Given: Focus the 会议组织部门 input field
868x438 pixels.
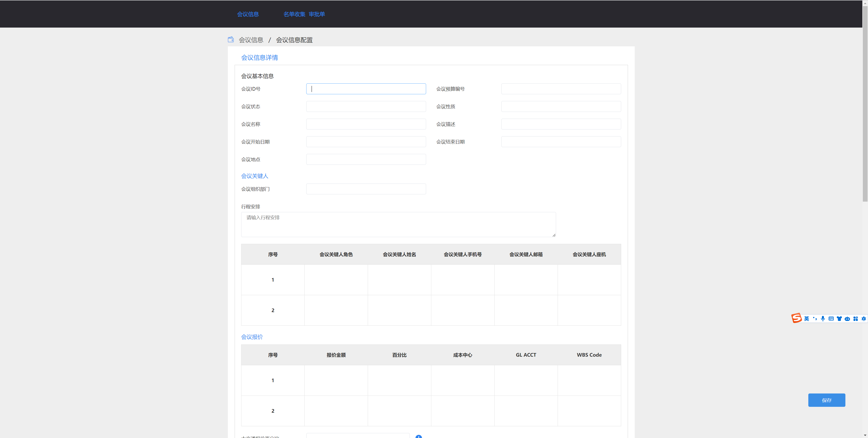Looking at the screenshot, I should coord(366,189).
